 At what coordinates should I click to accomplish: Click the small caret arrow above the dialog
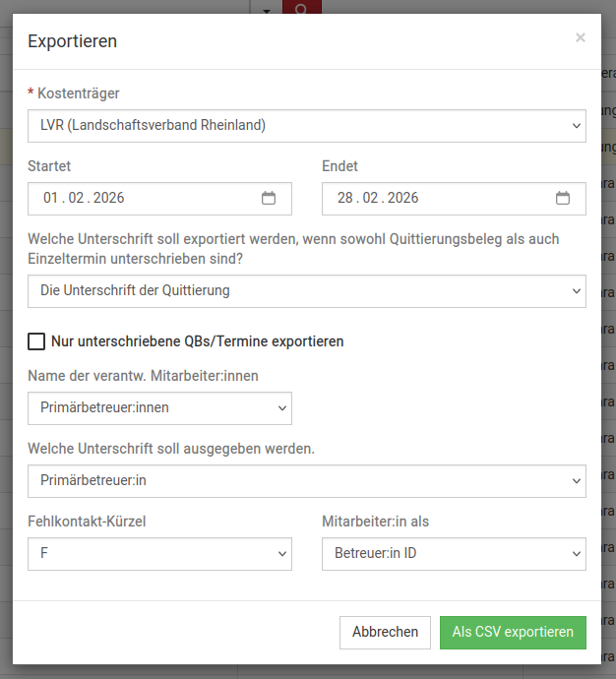(x=267, y=9)
